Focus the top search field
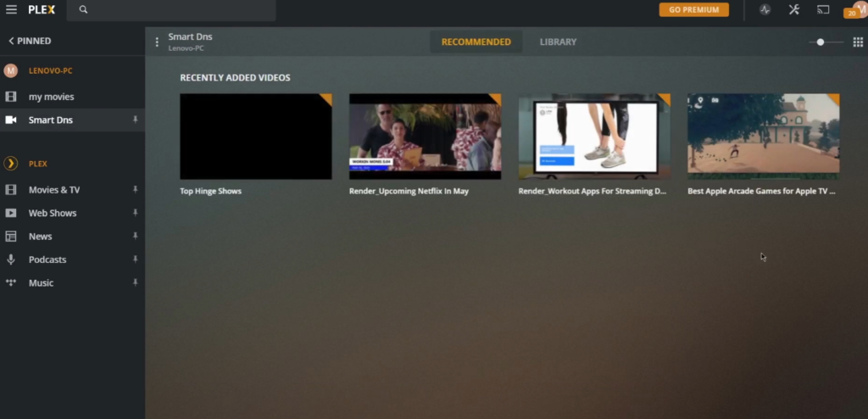 (171, 10)
